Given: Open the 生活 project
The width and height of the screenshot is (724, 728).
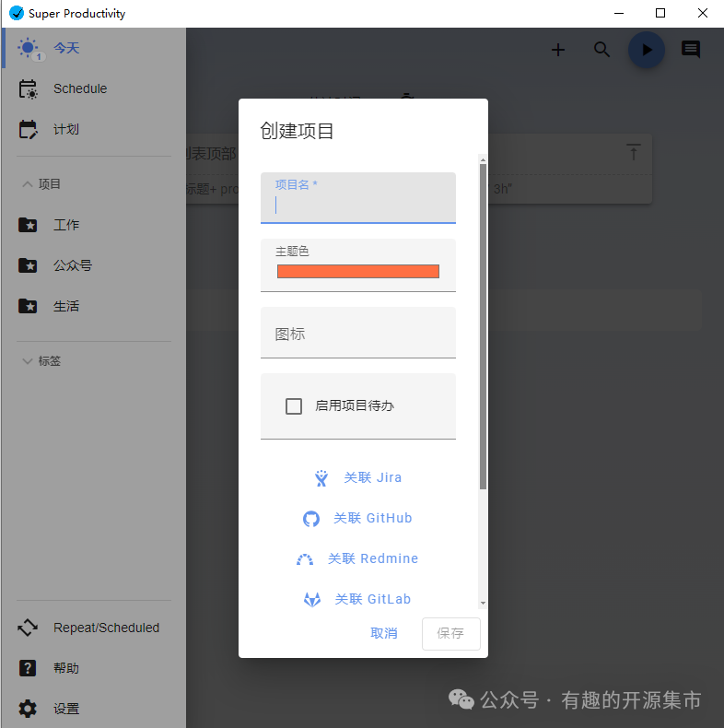Looking at the screenshot, I should pyautogui.click(x=93, y=307).
